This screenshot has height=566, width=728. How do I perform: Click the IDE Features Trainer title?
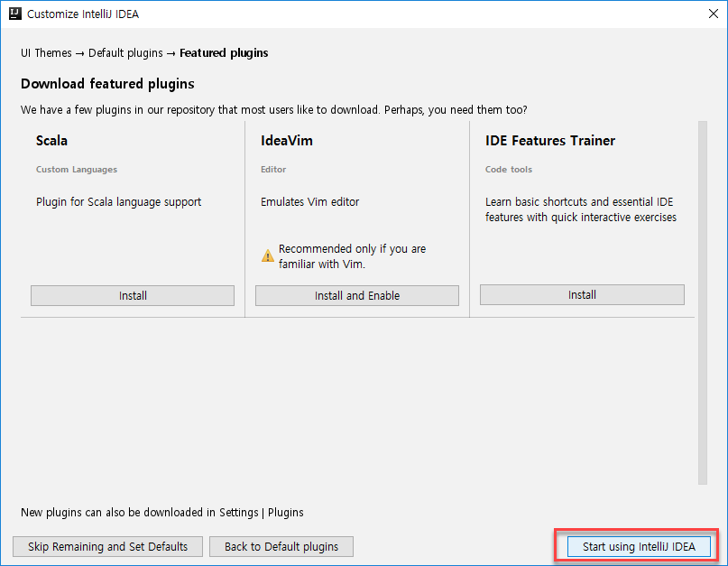click(x=550, y=141)
